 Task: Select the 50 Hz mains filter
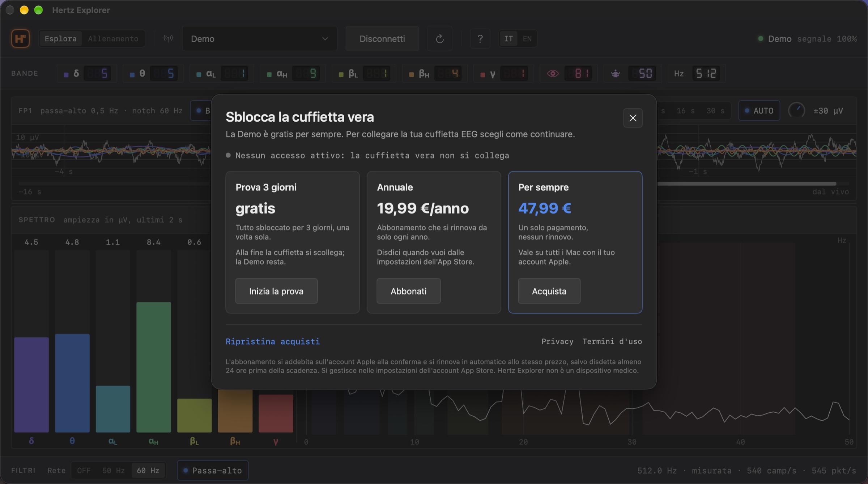click(113, 470)
